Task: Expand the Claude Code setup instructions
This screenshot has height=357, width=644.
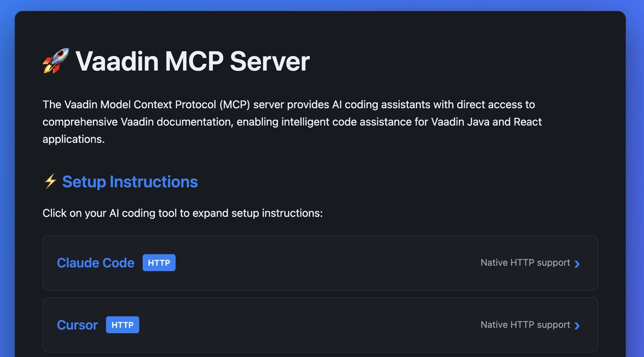Action: click(x=320, y=263)
